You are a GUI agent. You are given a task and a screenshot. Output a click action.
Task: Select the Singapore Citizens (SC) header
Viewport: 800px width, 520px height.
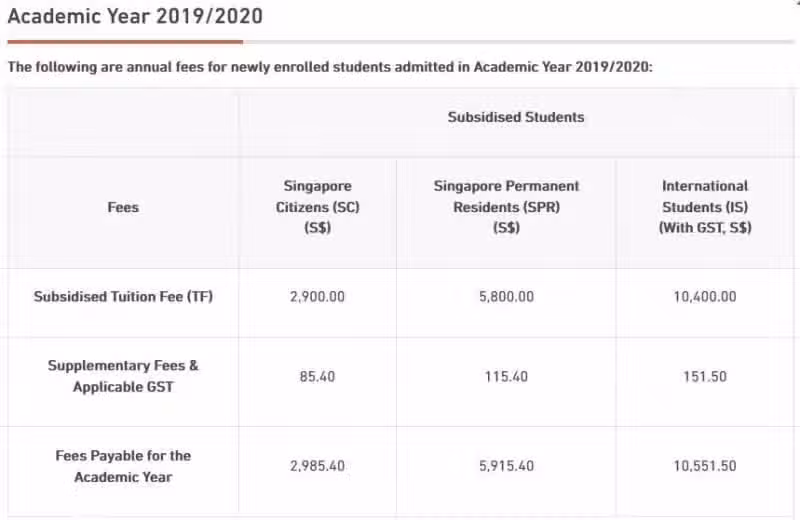[317, 207]
